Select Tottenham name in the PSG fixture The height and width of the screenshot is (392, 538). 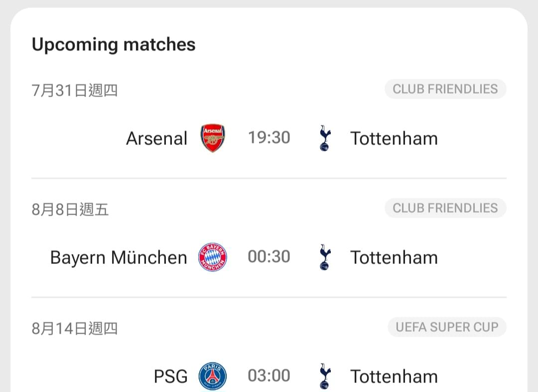(x=394, y=377)
